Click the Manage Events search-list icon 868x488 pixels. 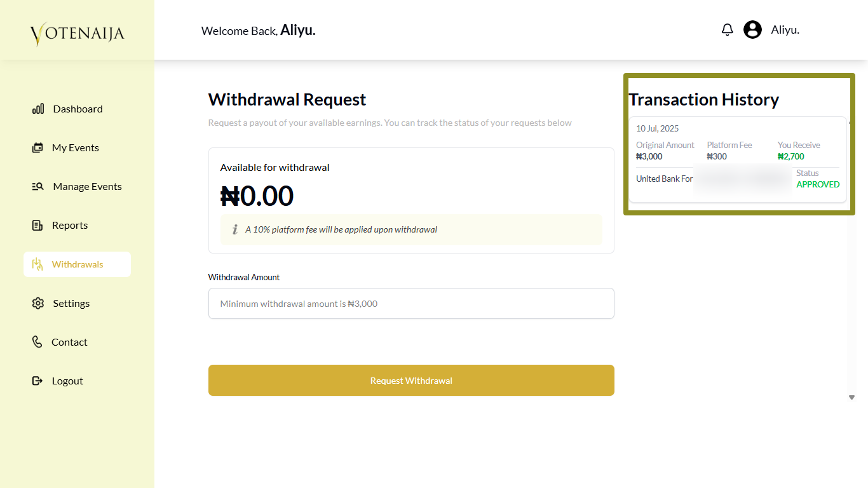38,187
